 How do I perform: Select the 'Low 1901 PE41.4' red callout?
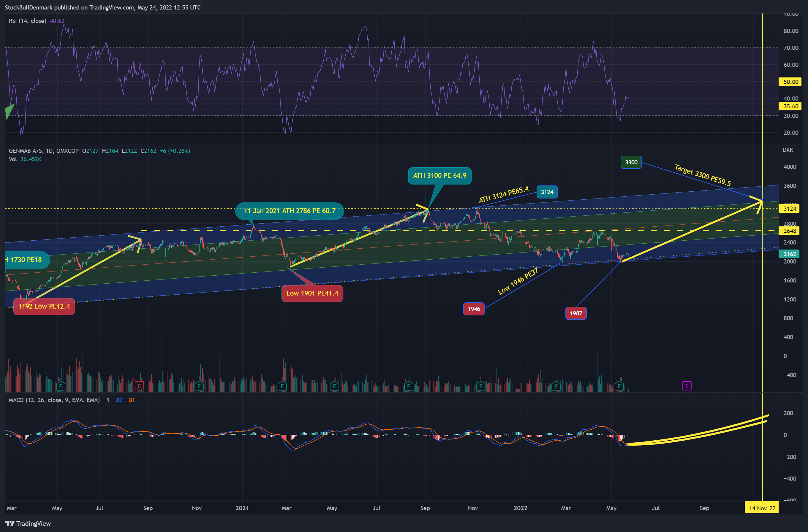(312, 293)
